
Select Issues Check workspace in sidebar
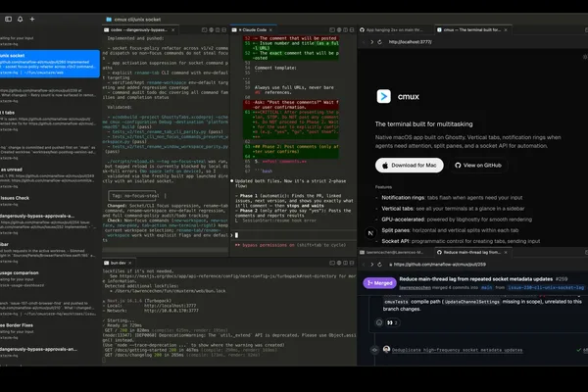click(50, 201)
